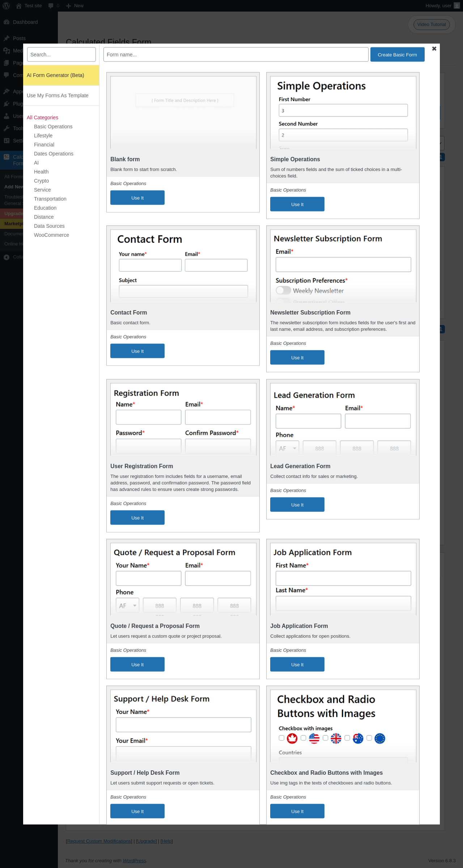Use the Lead Generation Form template

pos(297,505)
